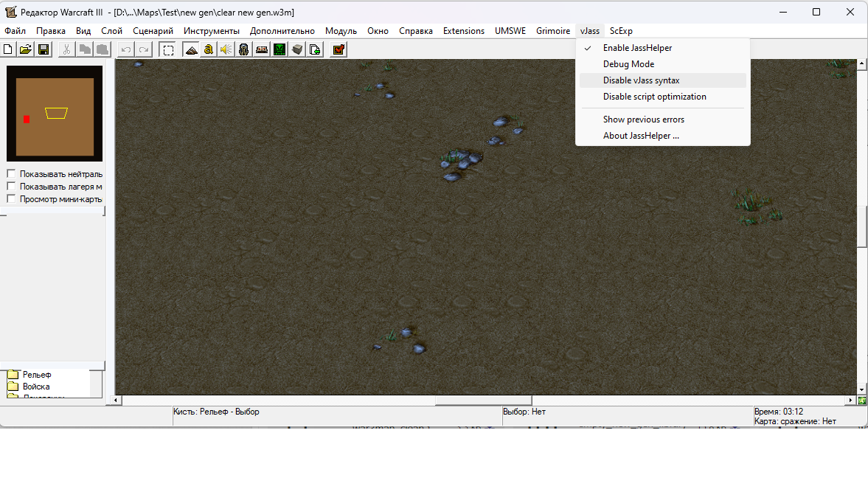Viewport: 868px width, 478px height.
Task: Open the Инструменты menu
Action: 212,31
